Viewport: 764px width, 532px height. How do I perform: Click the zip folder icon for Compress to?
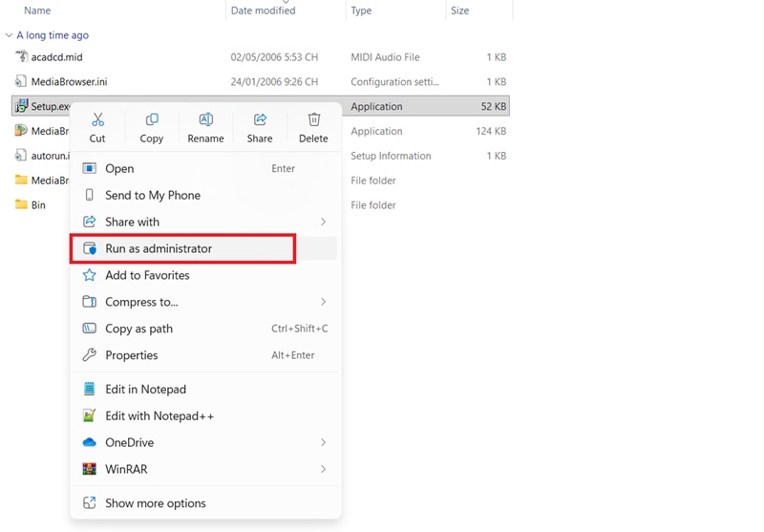[x=89, y=302]
